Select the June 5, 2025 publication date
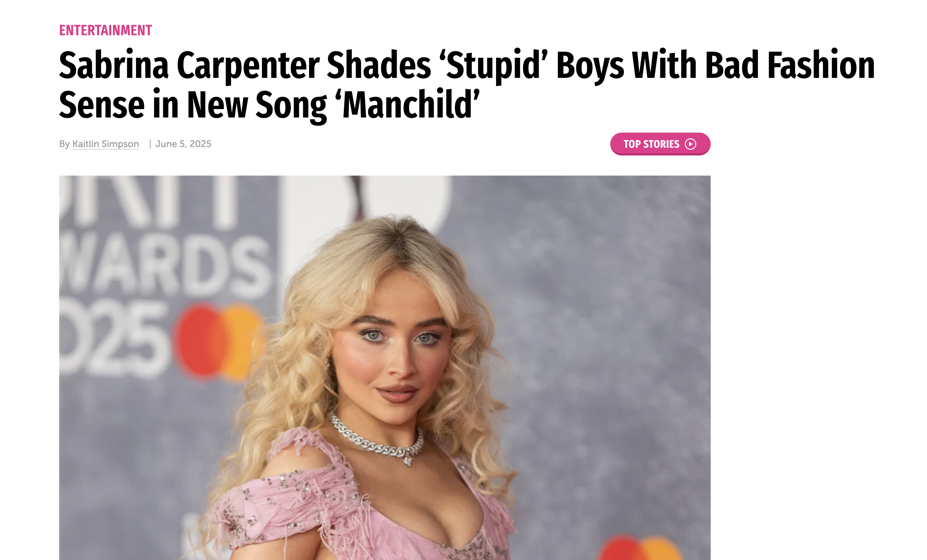The height and width of the screenshot is (560, 927). click(183, 144)
